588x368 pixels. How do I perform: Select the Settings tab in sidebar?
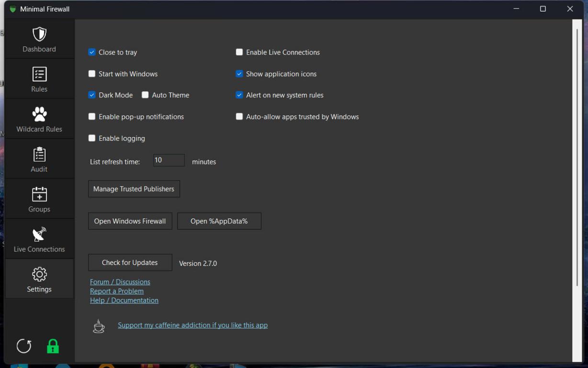click(39, 279)
